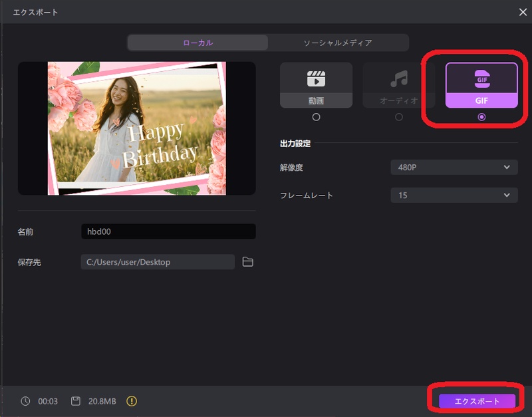Select the オーディオ audio format card

point(398,85)
